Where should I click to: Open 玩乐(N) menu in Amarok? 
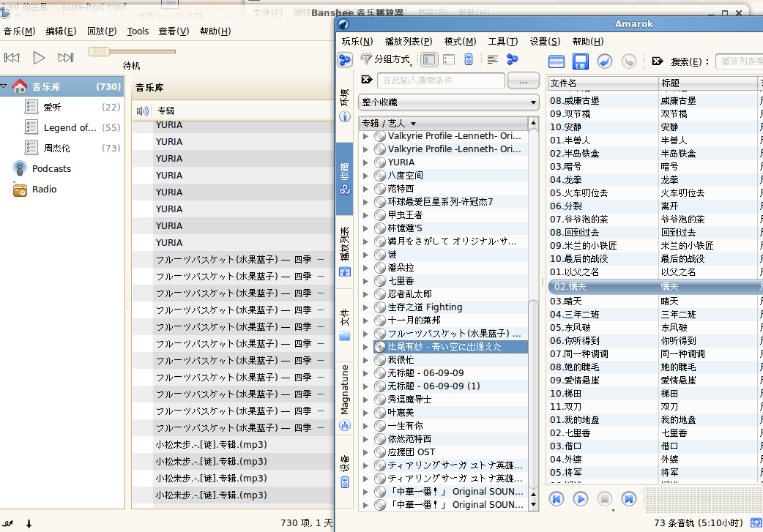pos(357,42)
